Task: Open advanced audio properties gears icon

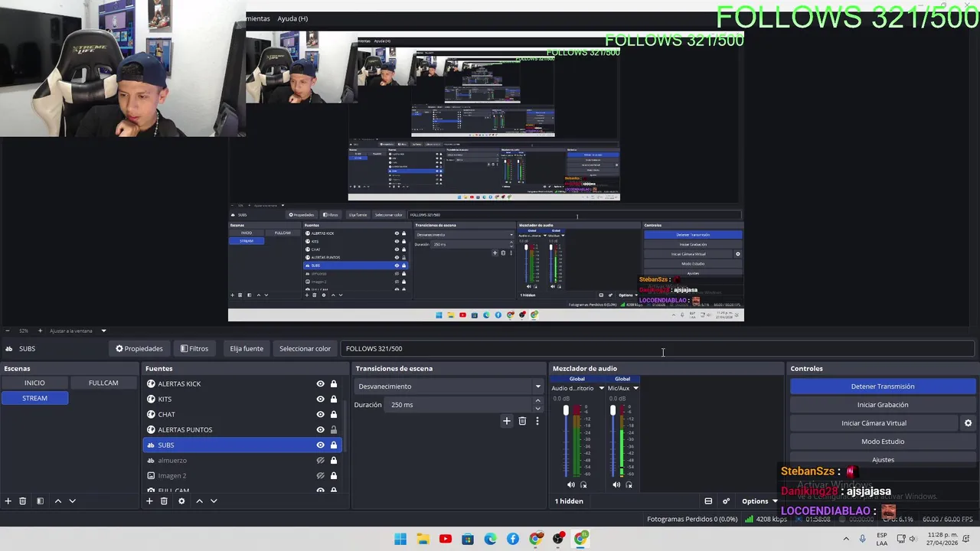Action: (x=726, y=501)
